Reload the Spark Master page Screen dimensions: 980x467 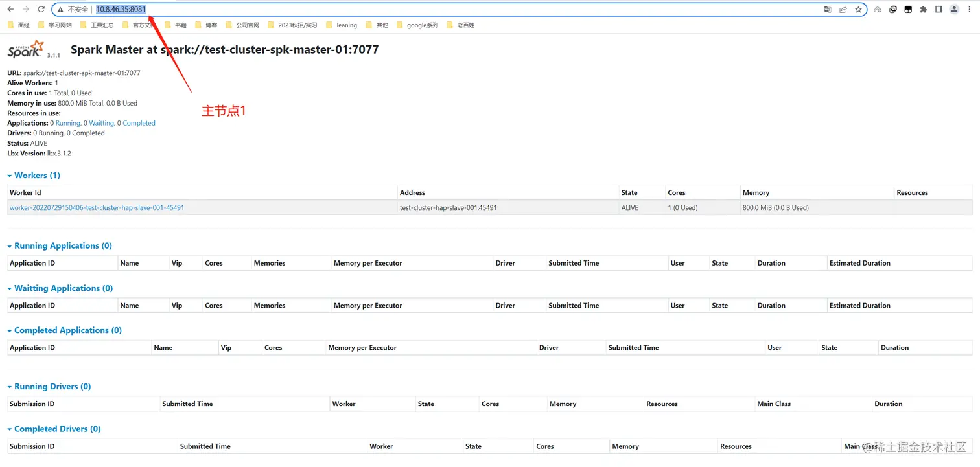pos(41,10)
